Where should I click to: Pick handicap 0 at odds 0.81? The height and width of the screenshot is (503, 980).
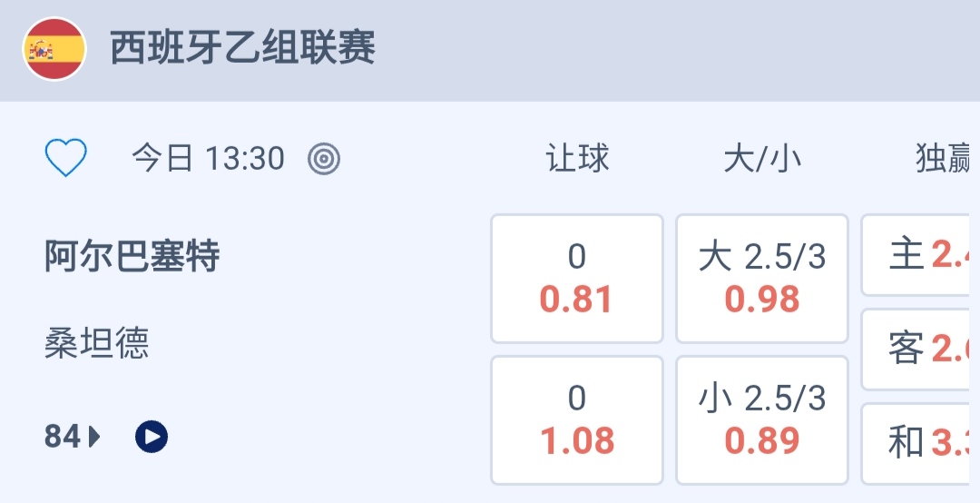coord(577,279)
